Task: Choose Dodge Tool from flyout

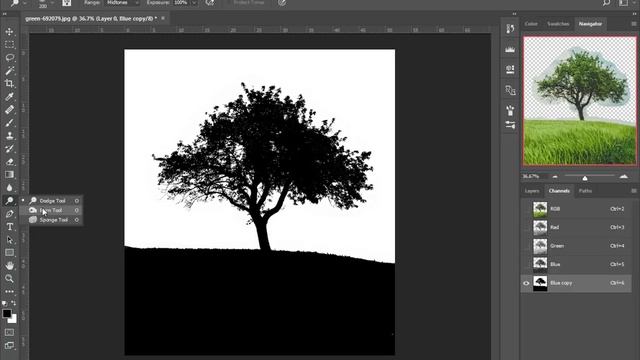Action: 52,201
